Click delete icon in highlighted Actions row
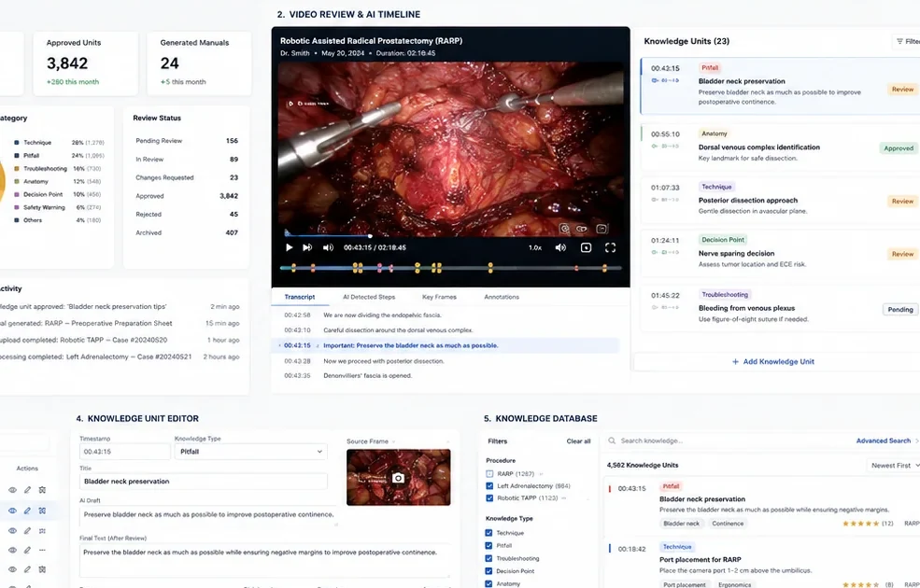 (42, 511)
